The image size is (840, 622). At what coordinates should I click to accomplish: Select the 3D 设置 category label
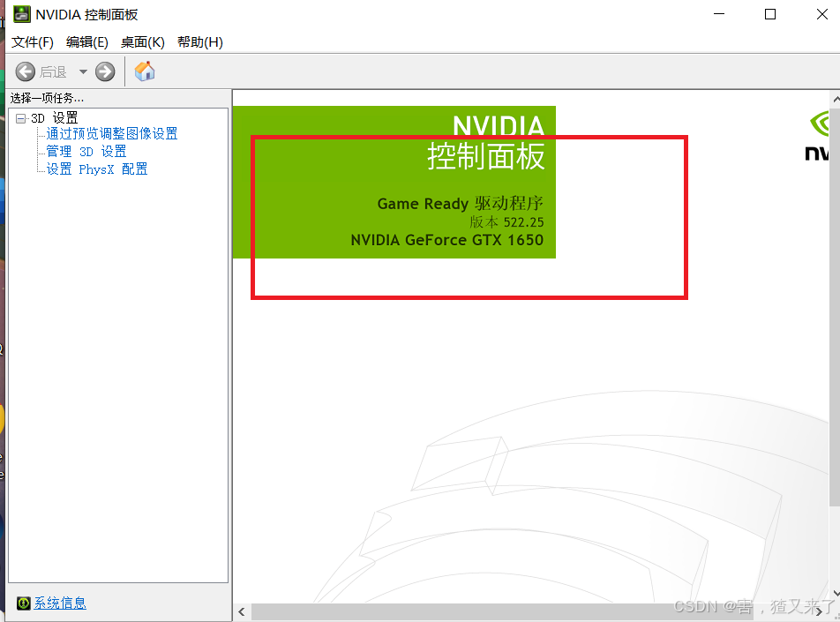coord(55,118)
